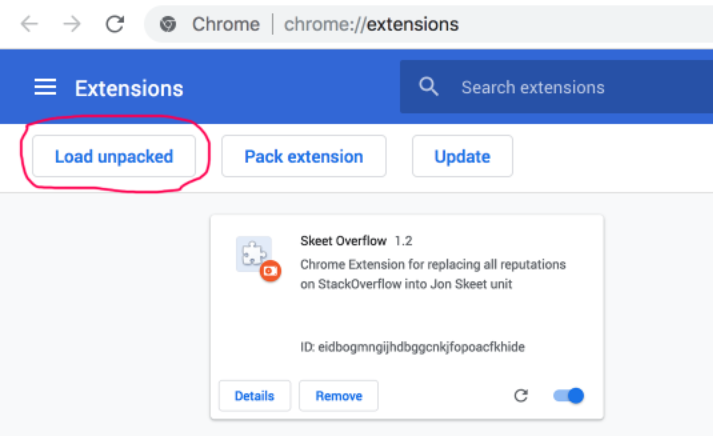Open Details for Skeet Overflow

click(255, 396)
